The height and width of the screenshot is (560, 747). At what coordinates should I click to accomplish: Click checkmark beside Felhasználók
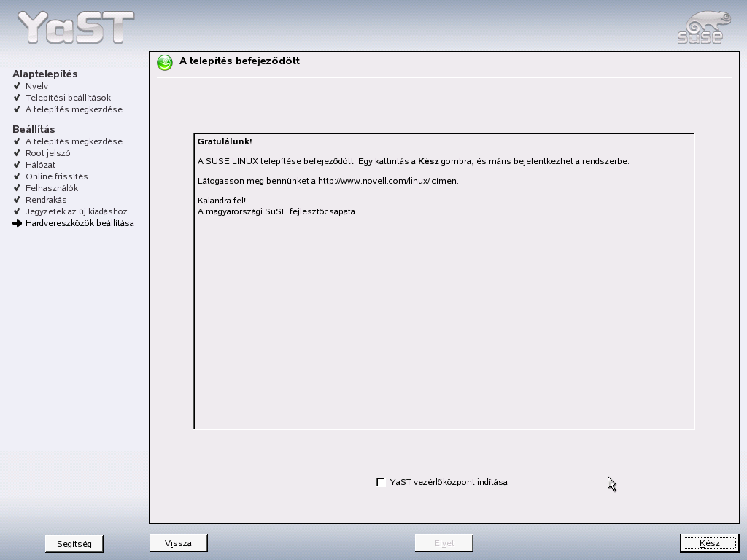[x=18, y=188]
